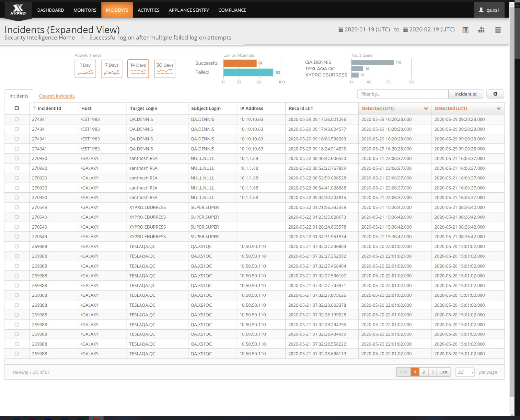Image resolution: width=520 pixels, height=420 pixels.
Task: Go to Security Intelligence Home breadcrumb
Action: click(40, 38)
